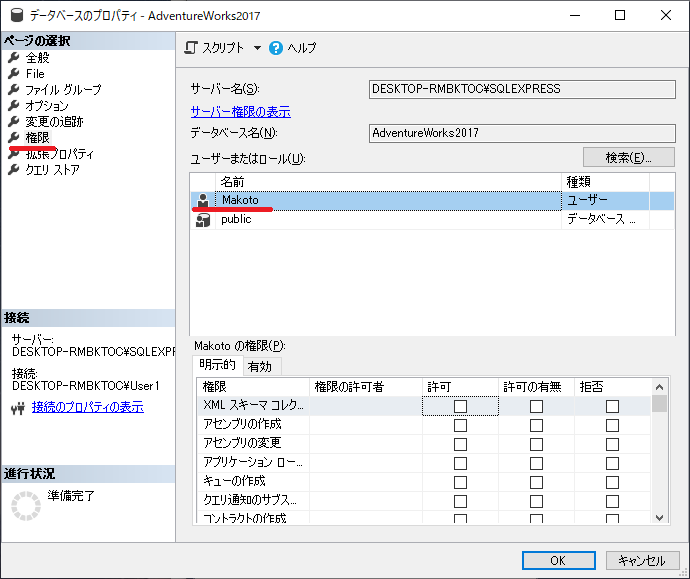Click the Makoto user icon

pos(203,201)
